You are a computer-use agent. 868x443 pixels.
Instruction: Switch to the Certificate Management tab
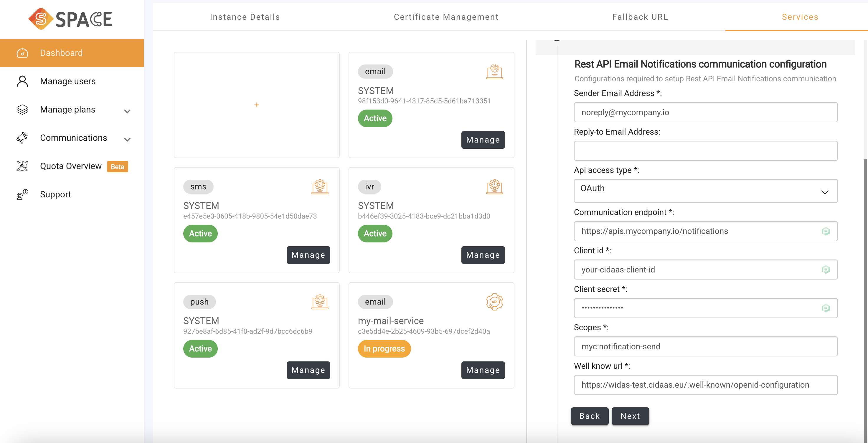pos(446,16)
